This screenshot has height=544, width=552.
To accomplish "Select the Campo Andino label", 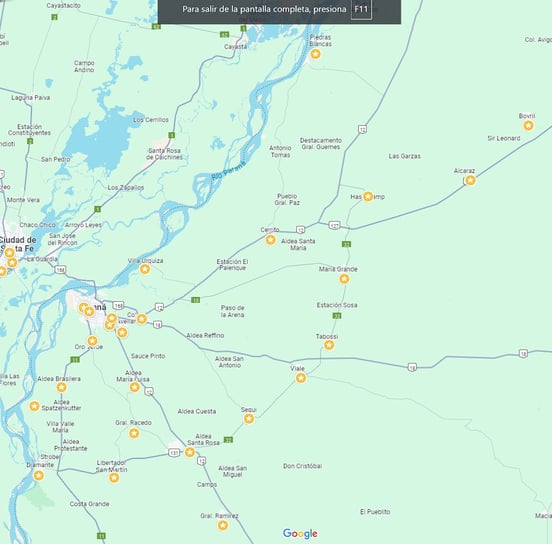I will coord(84,66).
